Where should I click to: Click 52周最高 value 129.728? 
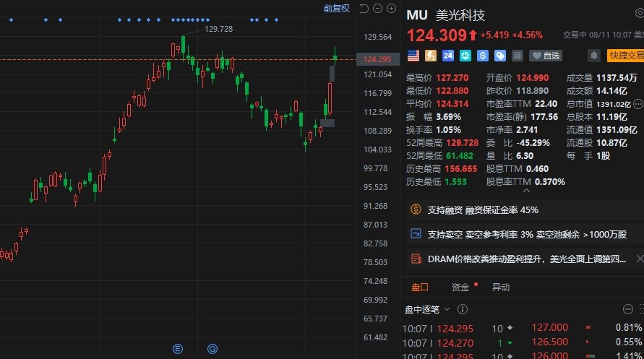point(463,143)
